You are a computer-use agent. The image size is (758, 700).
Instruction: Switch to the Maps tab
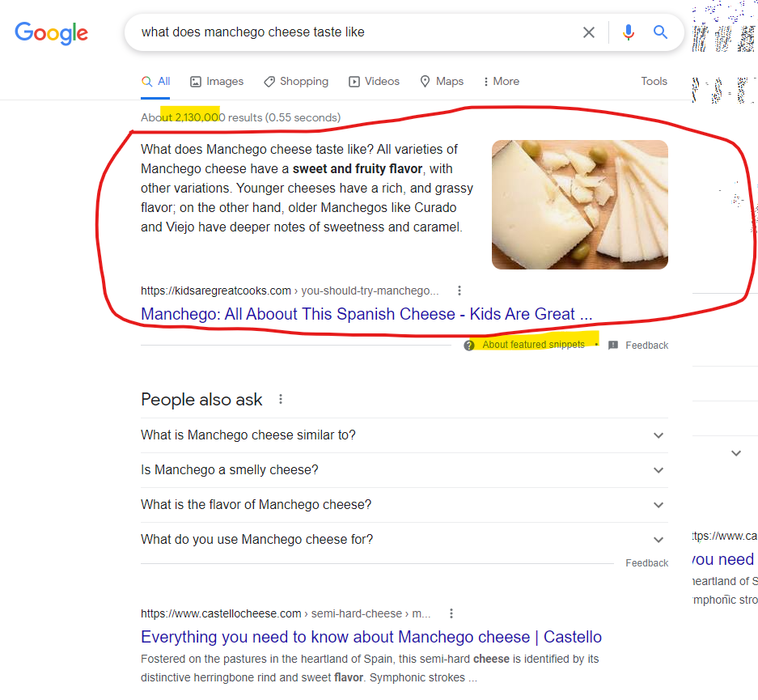point(442,81)
